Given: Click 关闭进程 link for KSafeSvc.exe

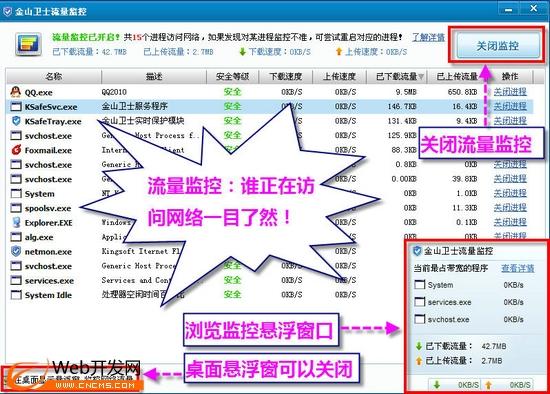Looking at the screenshot, I should pyautogui.click(x=510, y=106).
